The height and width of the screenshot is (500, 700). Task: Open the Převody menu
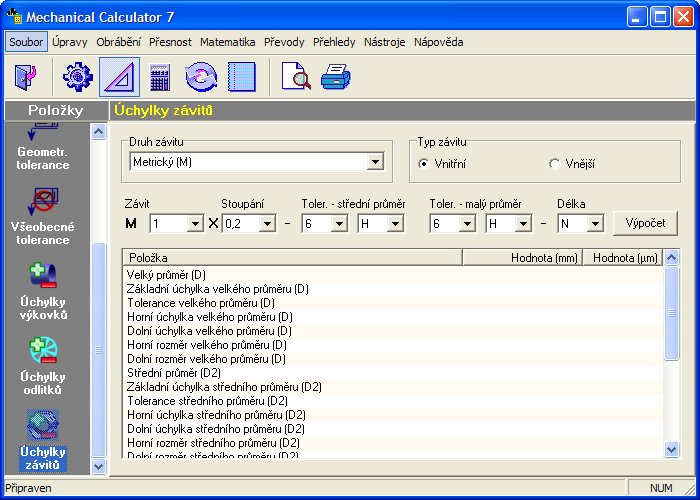284,42
